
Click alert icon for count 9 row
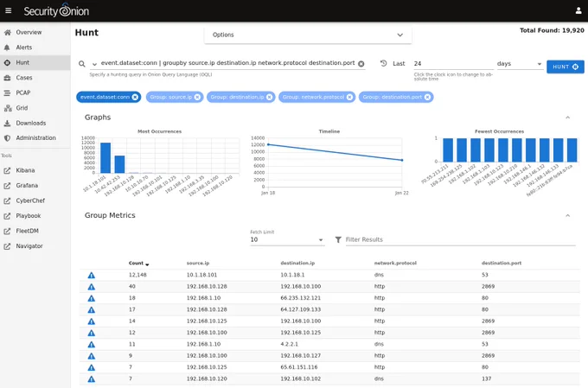91,356
